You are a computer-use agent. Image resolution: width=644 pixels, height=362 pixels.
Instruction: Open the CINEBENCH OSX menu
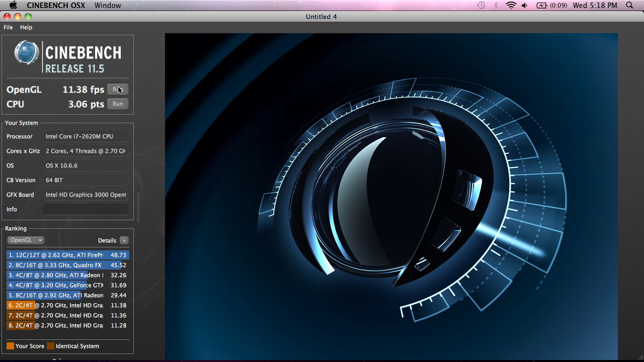tap(56, 5)
